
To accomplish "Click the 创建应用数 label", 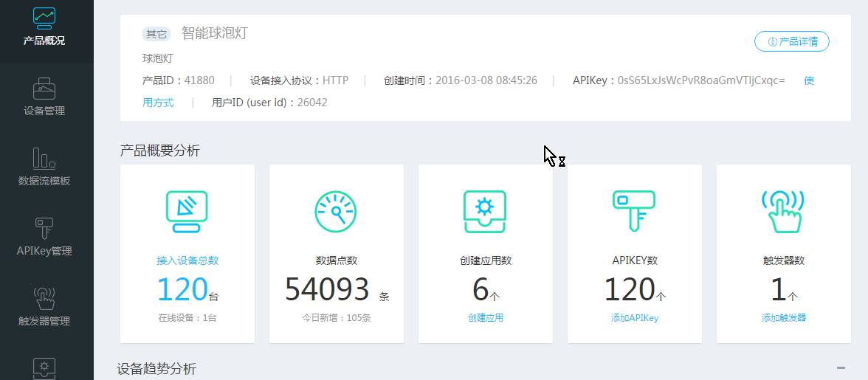I will pyautogui.click(x=486, y=260).
